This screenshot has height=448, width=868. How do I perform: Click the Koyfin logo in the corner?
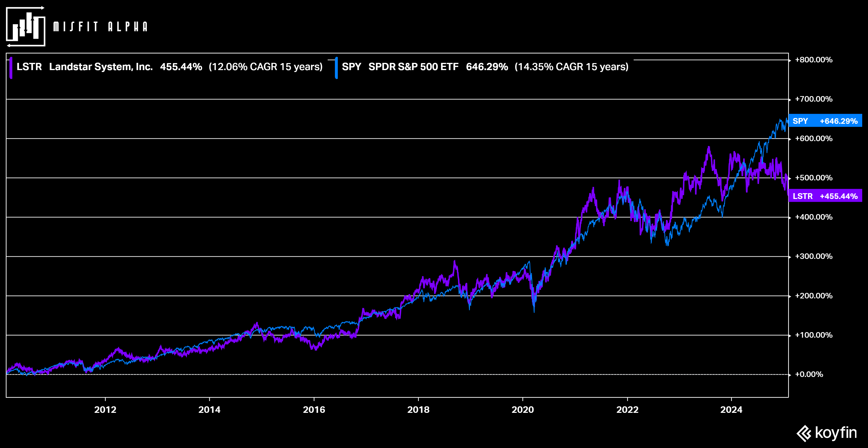click(x=827, y=433)
